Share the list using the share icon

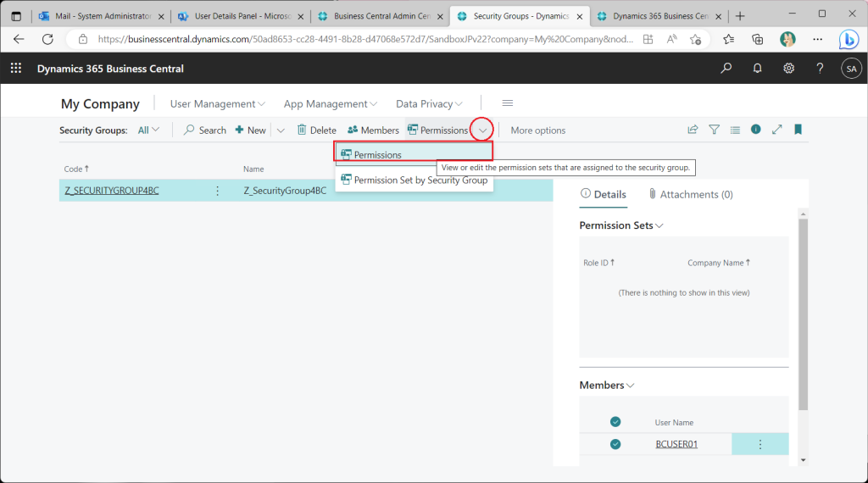[x=693, y=130]
